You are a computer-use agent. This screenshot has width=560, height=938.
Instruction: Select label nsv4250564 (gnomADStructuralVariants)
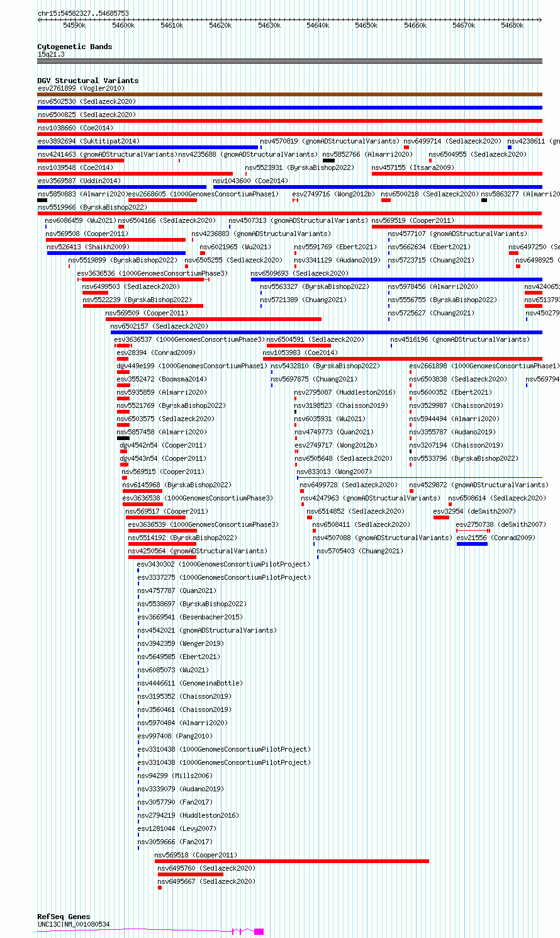(198, 551)
